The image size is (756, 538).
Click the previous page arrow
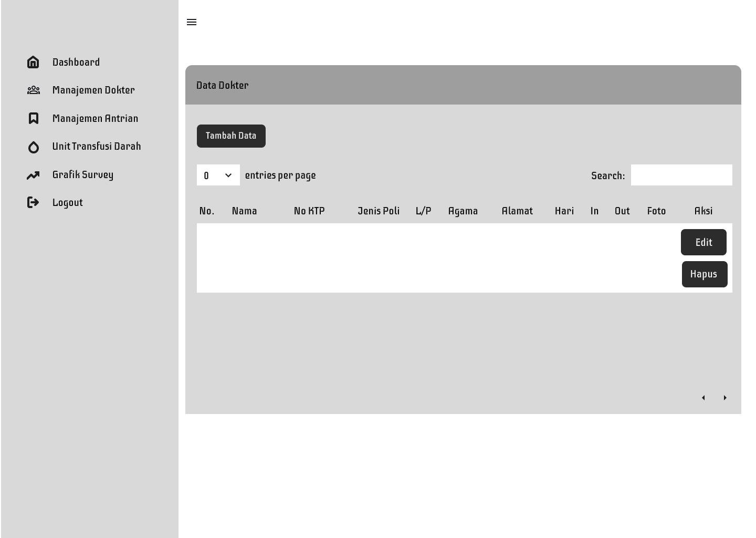pyautogui.click(x=703, y=398)
